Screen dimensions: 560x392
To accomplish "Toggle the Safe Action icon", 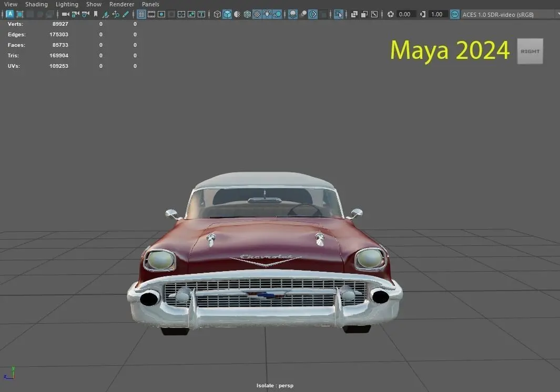I will 191,14.
